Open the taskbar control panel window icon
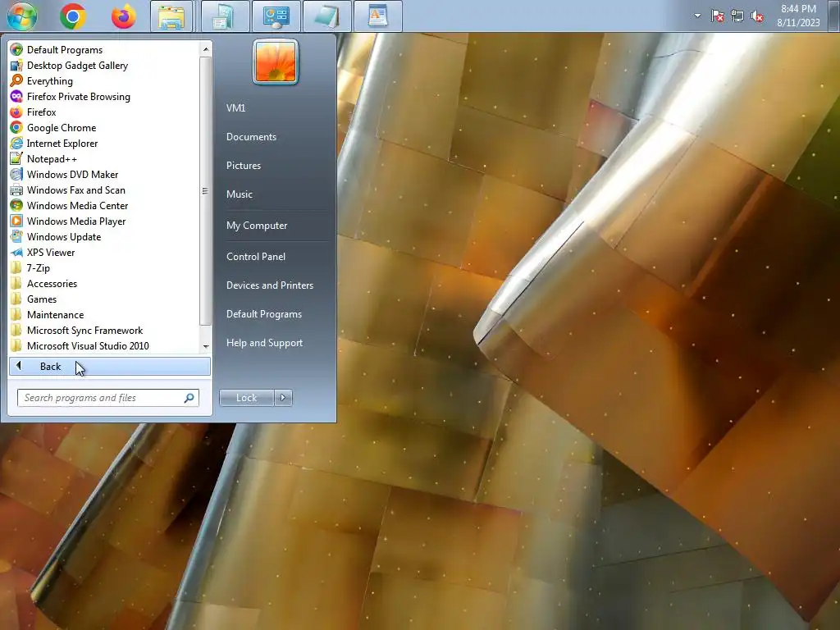Image resolution: width=840 pixels, height=630 pixels. pyautogui.click(x=276, y=16)
